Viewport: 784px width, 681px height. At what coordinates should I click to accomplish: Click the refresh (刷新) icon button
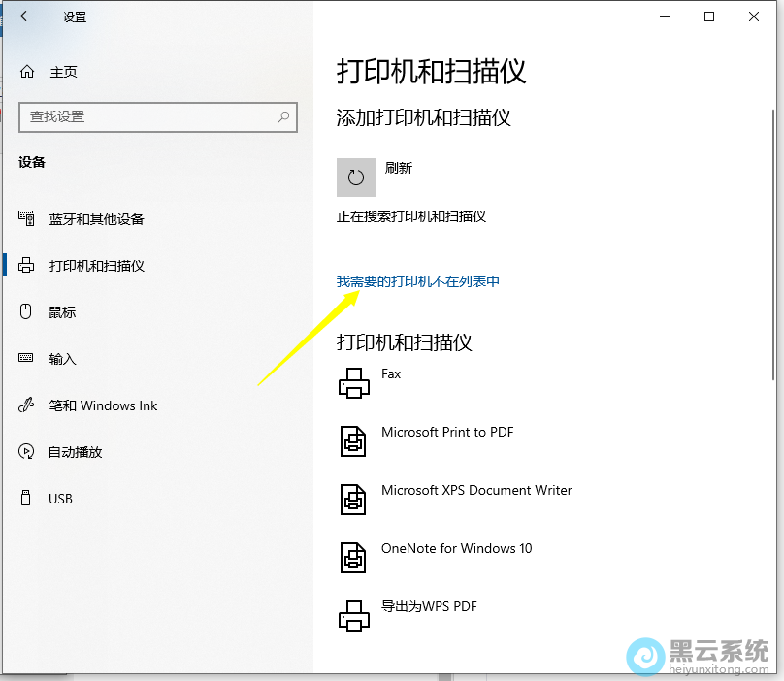355,178
